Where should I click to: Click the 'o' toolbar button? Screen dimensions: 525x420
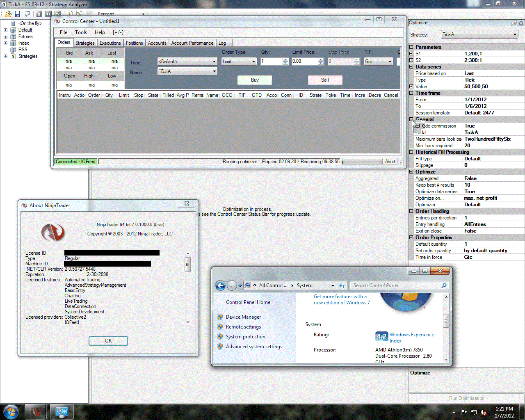point(48,14)
